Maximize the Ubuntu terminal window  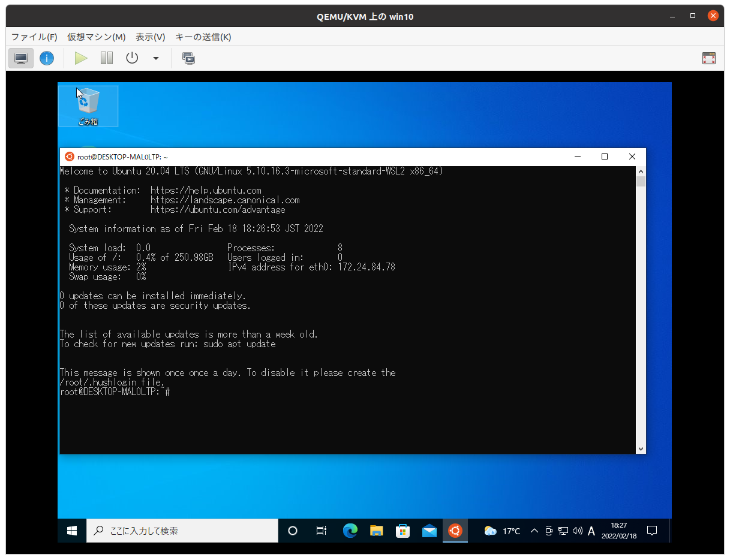click(605, 156)
